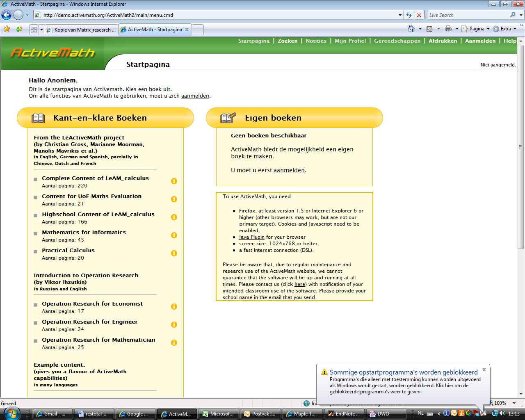Click the 'here' contact link
Image resolution: width=525 pixels, height=420 pixels.
pyautogui.click(x=300, y=284)
